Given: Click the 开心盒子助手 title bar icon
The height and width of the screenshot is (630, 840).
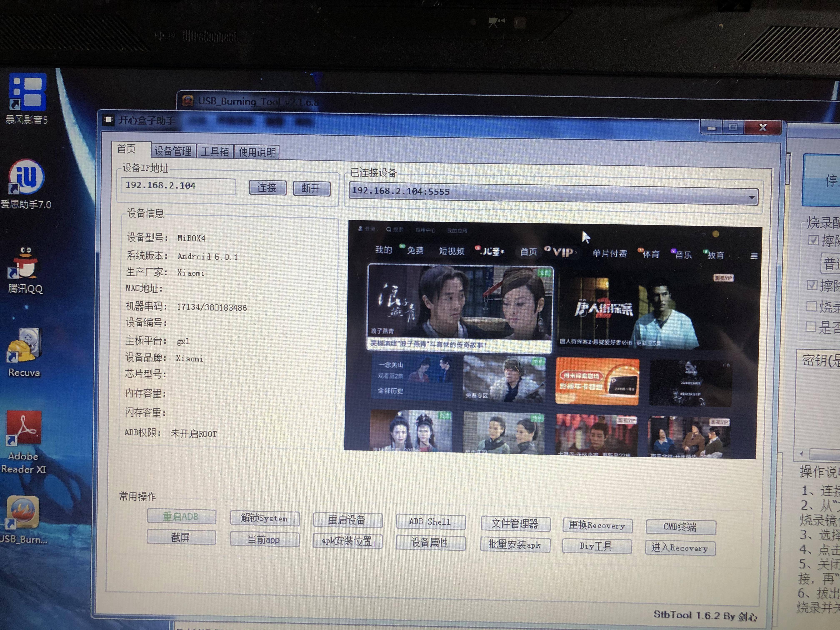Looking at the screenshot, I should pyautogui.click(x=108, y=120).
